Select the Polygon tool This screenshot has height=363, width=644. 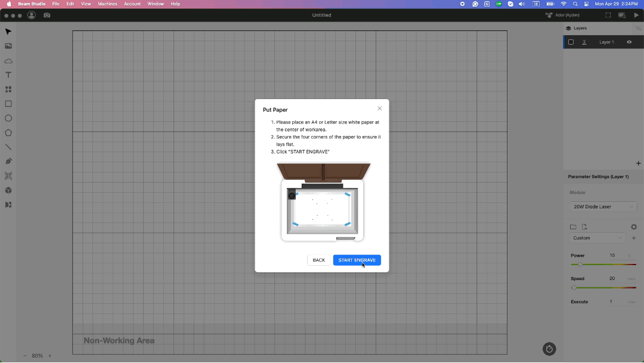(8, 133)
